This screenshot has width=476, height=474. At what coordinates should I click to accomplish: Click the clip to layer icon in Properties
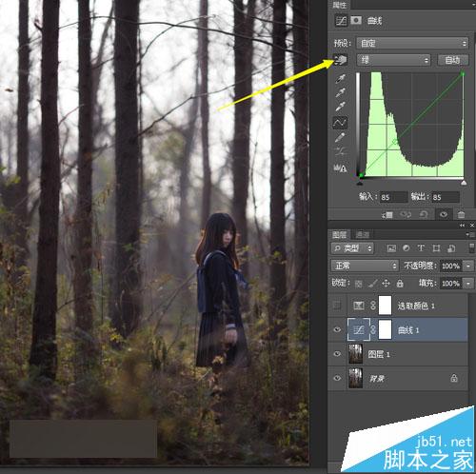click(387, 215)
